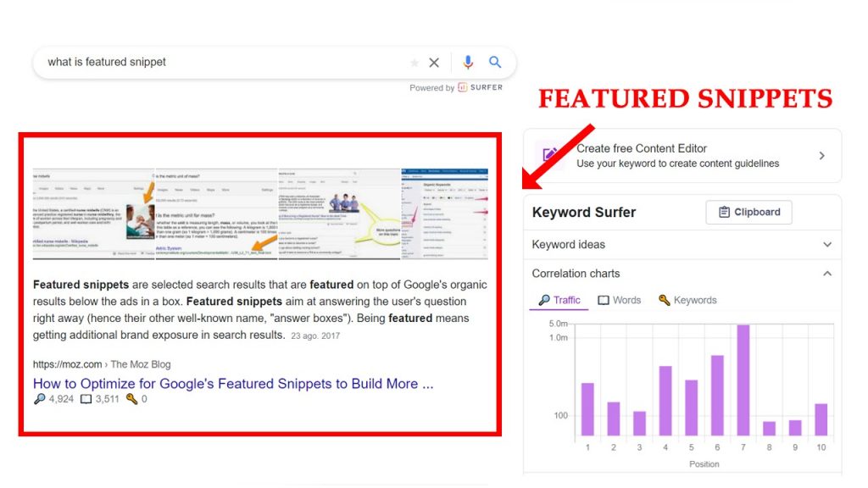Click Create free Content Editor text
This screenshot has height=488, width=868.
642,148
